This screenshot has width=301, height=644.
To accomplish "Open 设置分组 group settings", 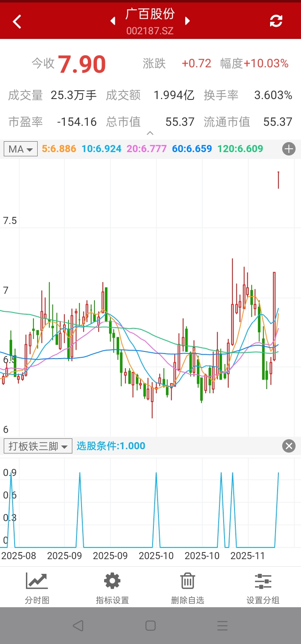I will tap(263, 588).
